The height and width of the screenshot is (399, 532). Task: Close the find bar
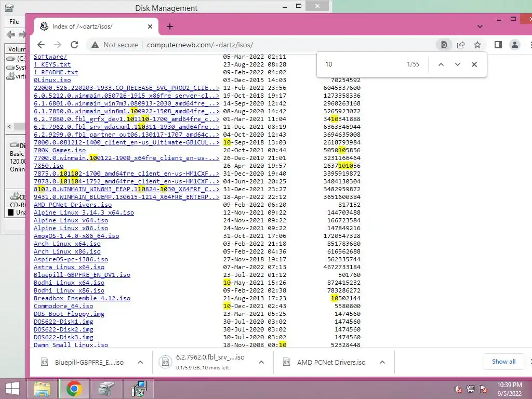(x=474, y=64)
